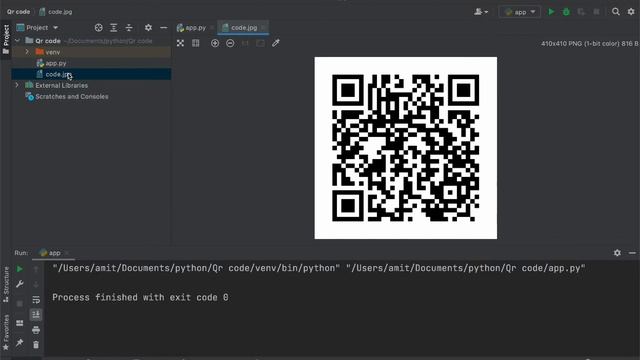Rerun app with Run panel play icon
640x360 pixels.
click(x=20, y=269)
